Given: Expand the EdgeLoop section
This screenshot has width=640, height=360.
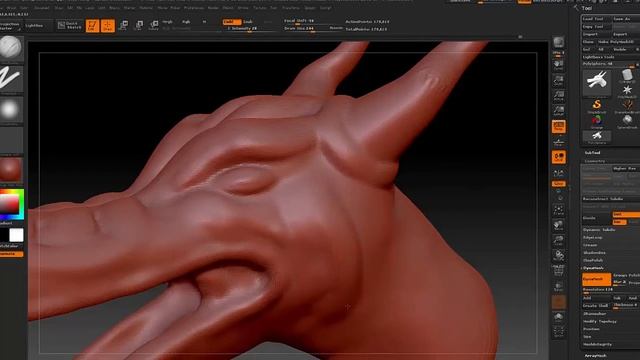Looking at the screenshot, I should pos(593,238).
